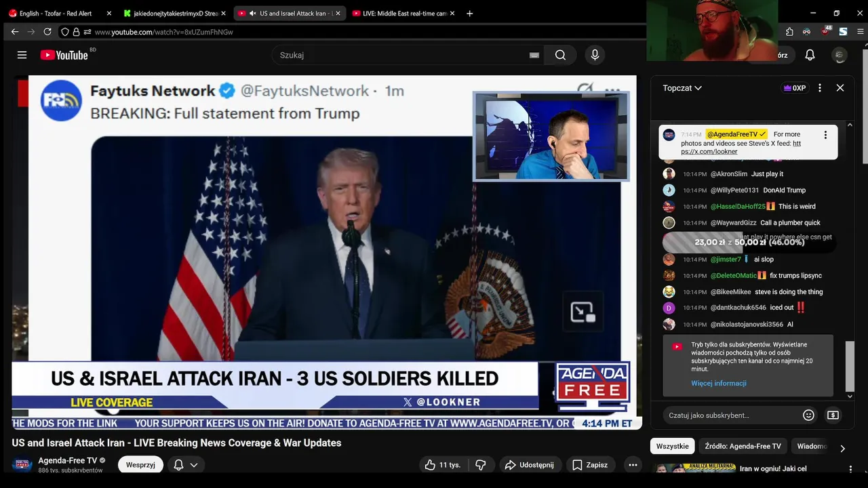Open more video actions (three dots)
Viewport: 868px width, 488px height.
click(633, 465)
